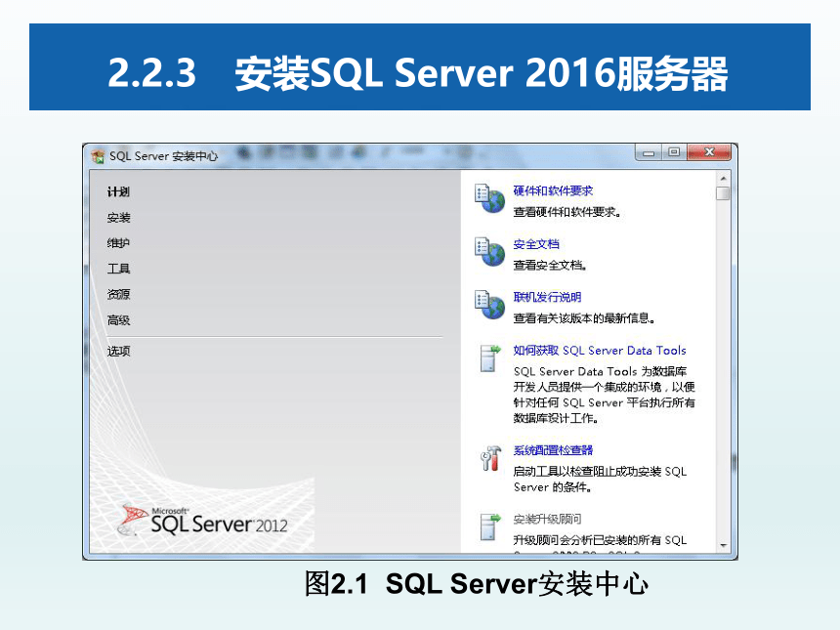Open the 联机发行说明 link
Screen dimensions: 840x630
(548, 297)
